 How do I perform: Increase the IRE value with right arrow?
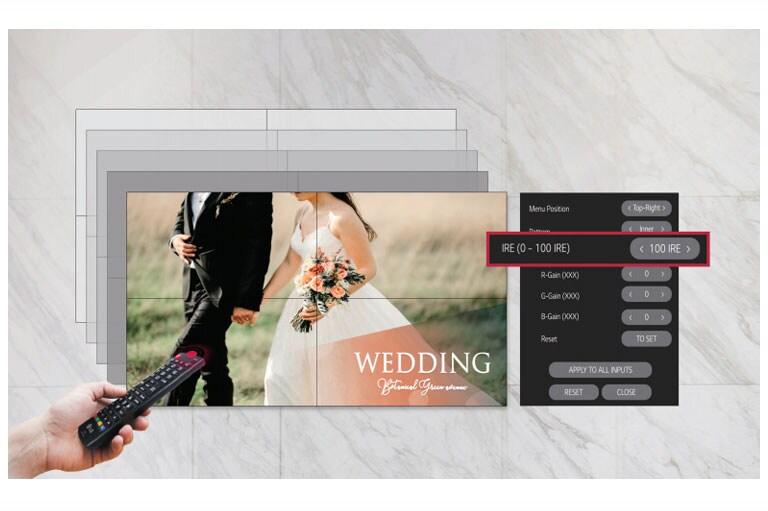(x=689, y=248)
